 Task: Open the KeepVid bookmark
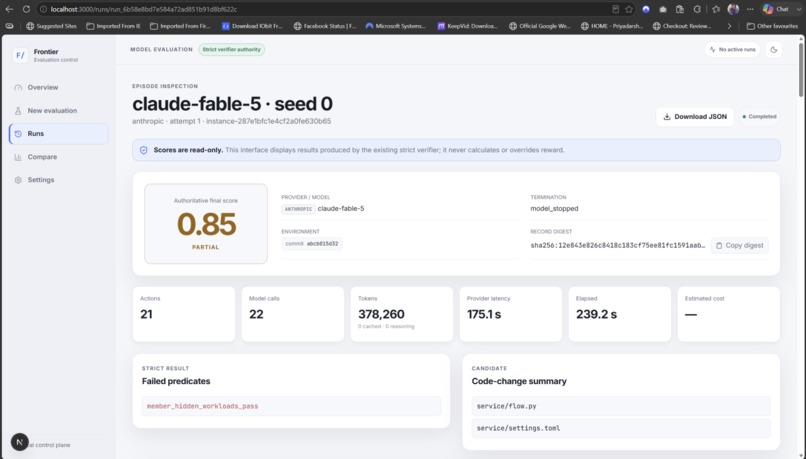pos(467,26)
